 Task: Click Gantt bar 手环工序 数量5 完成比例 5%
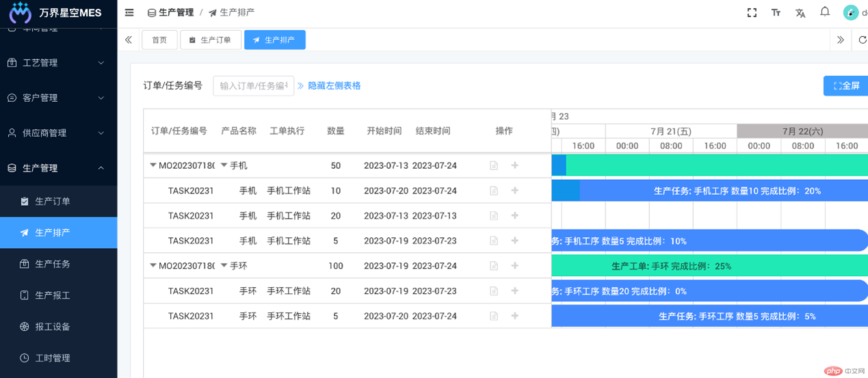click(710, 316)
